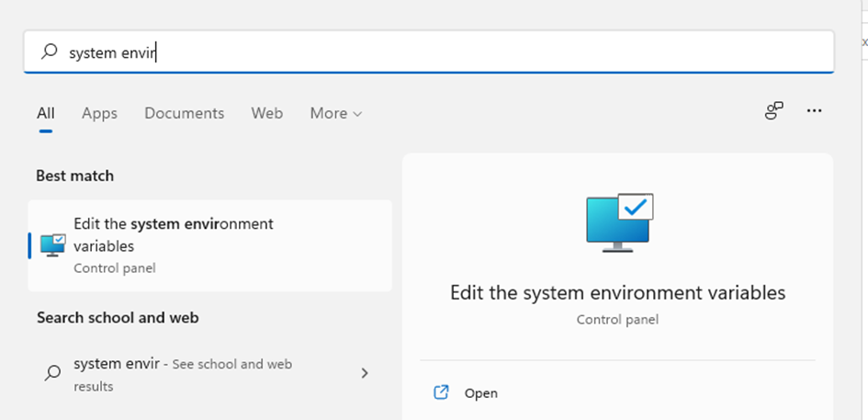Open the three-dot options menu
This screenshot has height=420, width=868.
[814, 111]
